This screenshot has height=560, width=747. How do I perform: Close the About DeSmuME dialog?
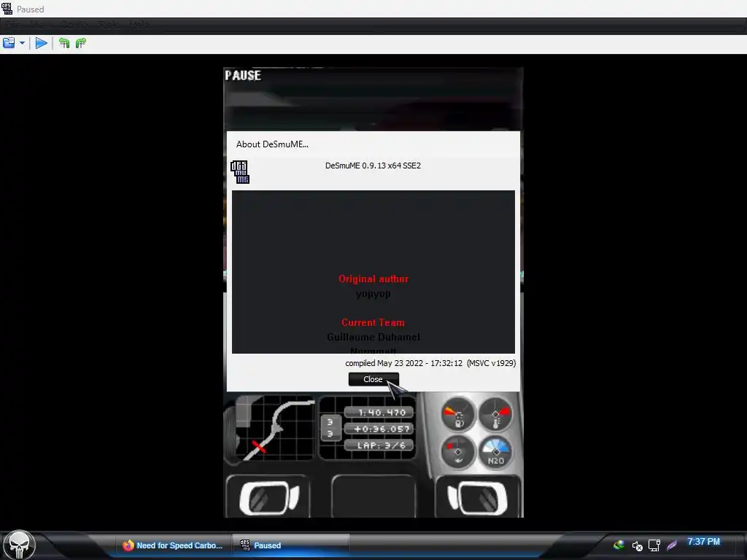[373, 379]
